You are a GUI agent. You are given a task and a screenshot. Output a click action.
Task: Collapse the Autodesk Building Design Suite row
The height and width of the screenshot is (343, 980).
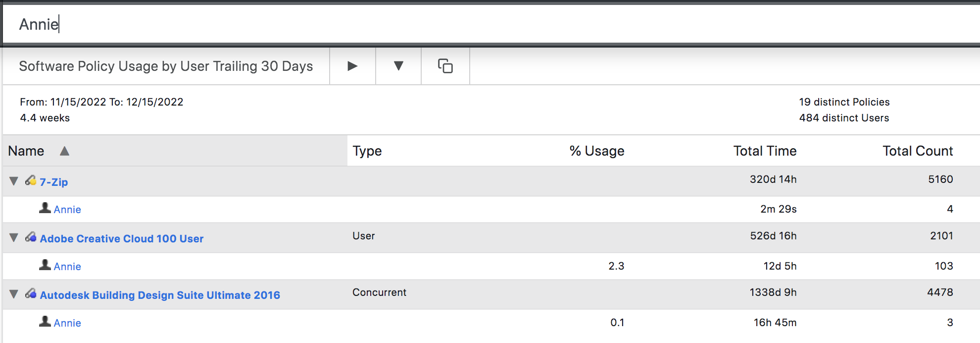tap(14, 294)
